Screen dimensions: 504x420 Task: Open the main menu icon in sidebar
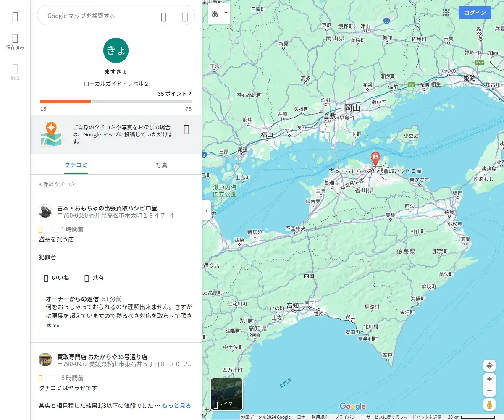pyautogui.click(x=15, y=16)
